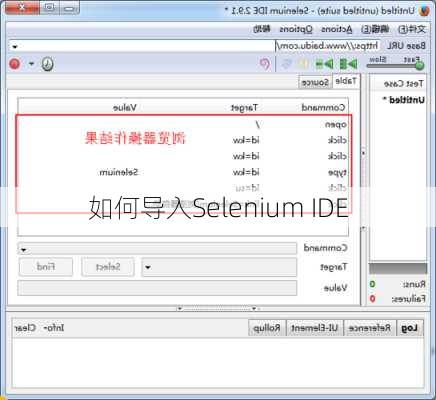The height and width of the screenshot is (400, 436).
Task: Expand the Base URL history dropdown
Action: (x=15, y=46)
